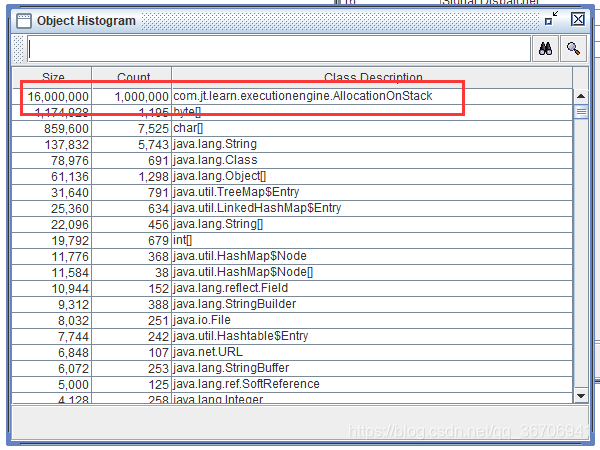The width and height of the screenshot is (600, 450).
Task: Click the size value 10,944
Action: pos(70,289)
